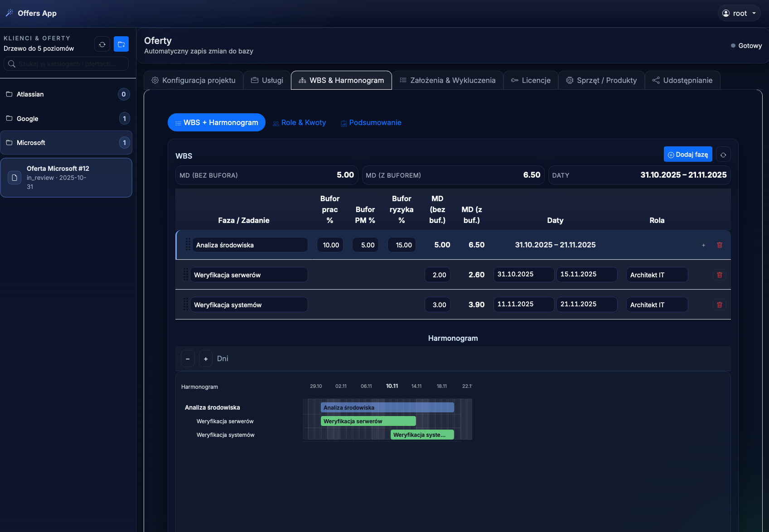Switch to the Licencje tab

tap(531, 80)
